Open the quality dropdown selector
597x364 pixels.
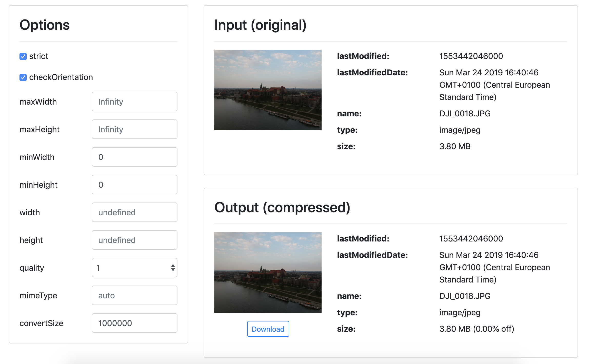[134, 267]
